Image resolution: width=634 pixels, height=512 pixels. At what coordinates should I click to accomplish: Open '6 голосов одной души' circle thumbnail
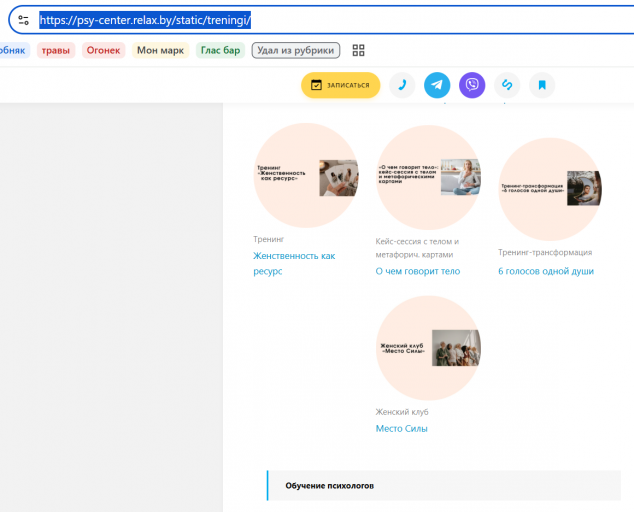[x=550, y=189]
